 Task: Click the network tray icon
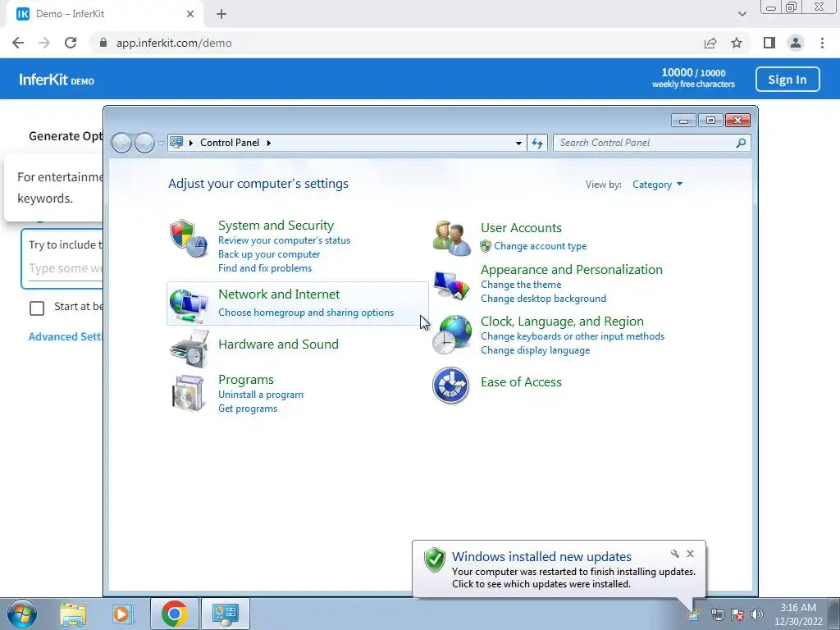point(717,614)
